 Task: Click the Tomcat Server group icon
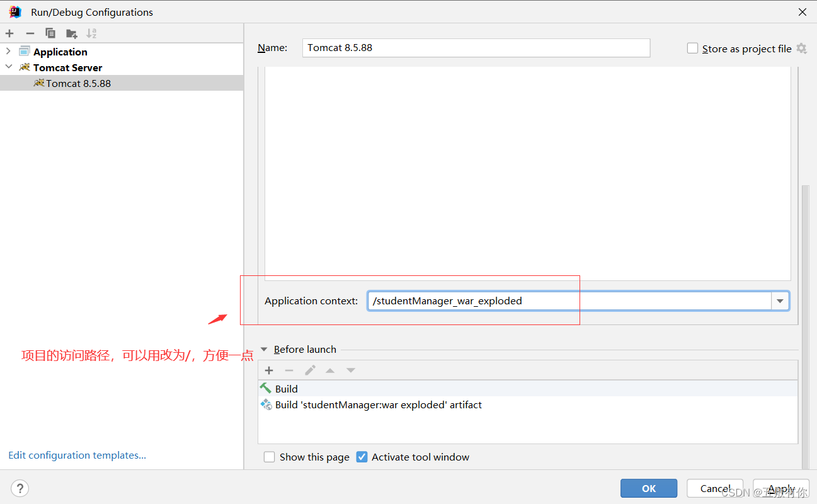(x=25, y=67)
